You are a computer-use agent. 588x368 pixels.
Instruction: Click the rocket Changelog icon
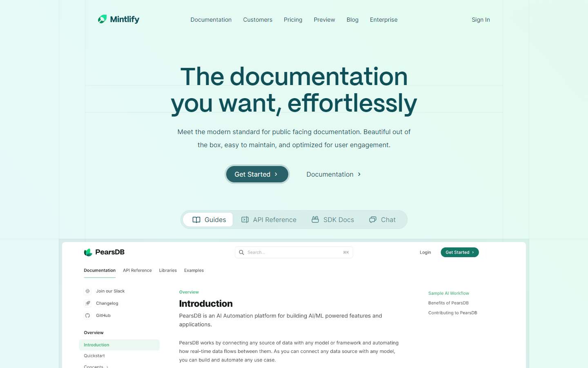coord(87,303)
